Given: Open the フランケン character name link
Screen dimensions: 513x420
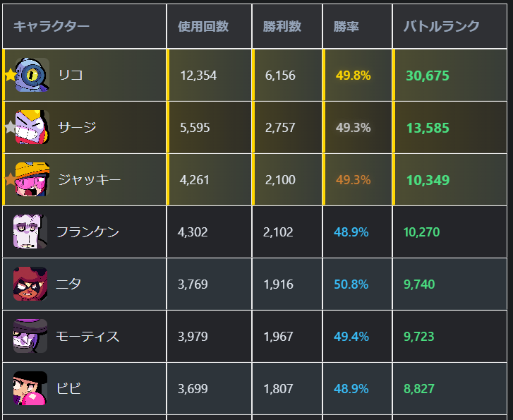Looking at the screenshot, I should tap(87, 232).
